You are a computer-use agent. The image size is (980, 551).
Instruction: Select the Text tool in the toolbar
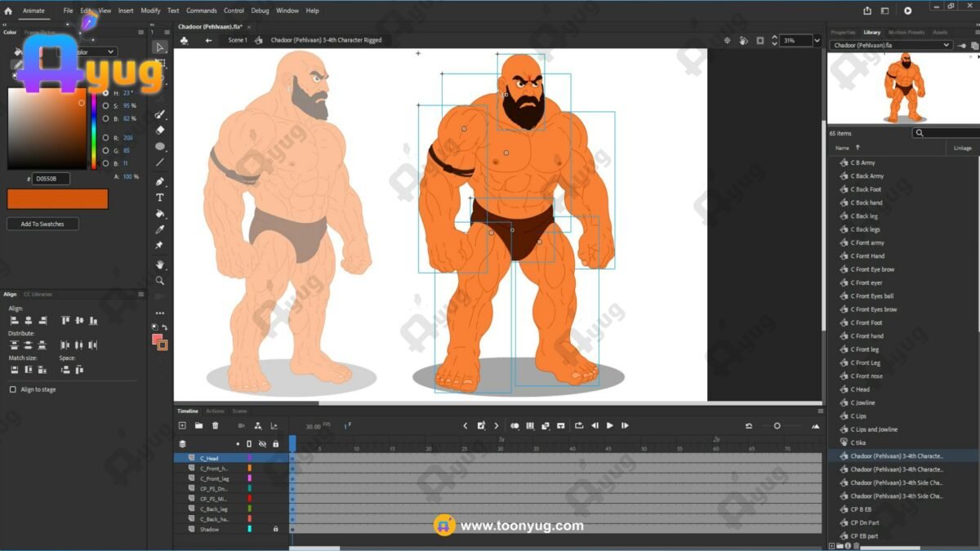click(160, 198)
